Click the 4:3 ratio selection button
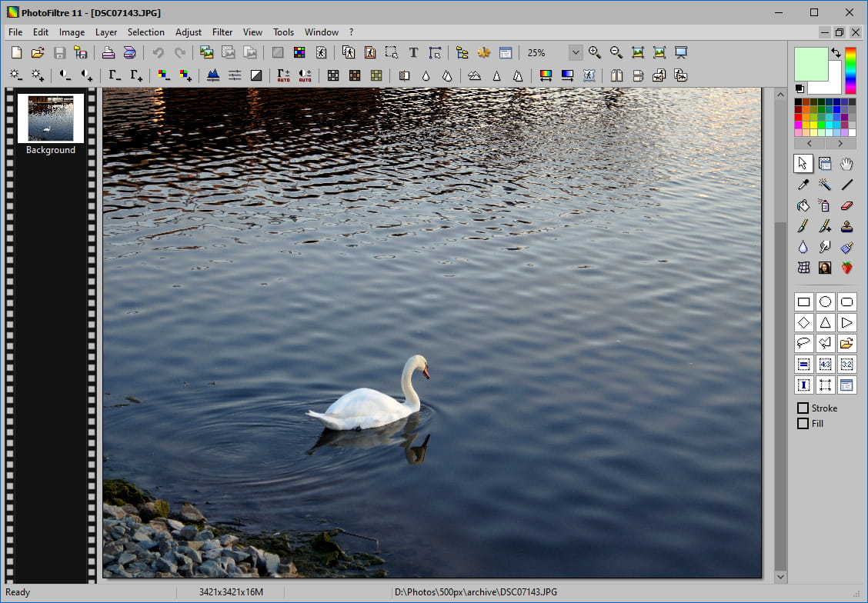Screen dimensions: 868x603 tap(825, 364)
